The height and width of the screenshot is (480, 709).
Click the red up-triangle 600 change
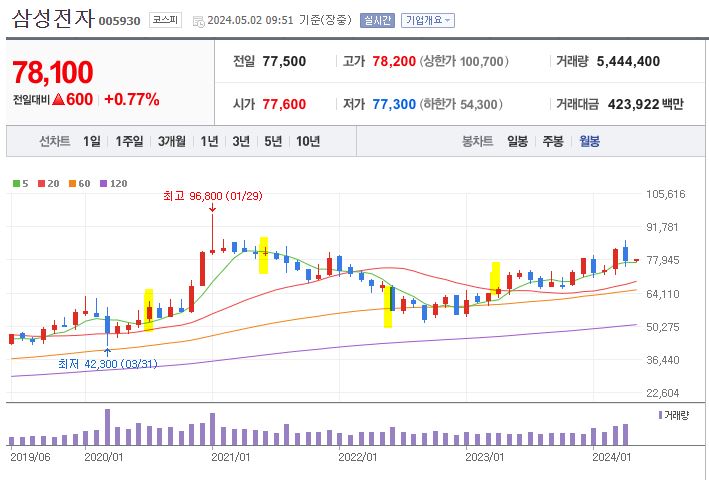coord(72,99)
